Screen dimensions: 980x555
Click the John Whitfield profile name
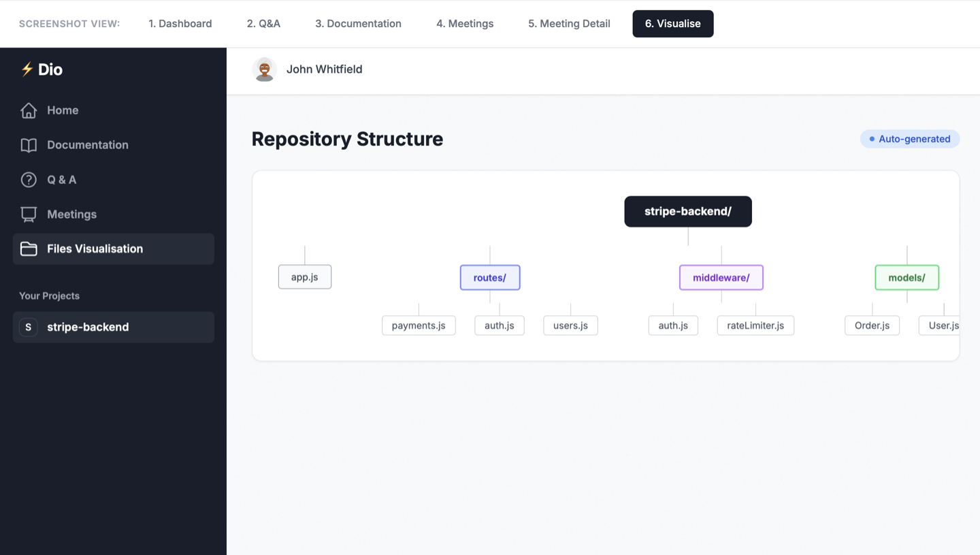click(x=325, y=69)
